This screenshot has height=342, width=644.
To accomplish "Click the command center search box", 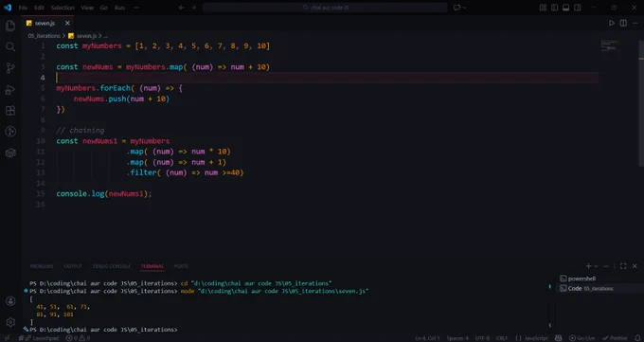I will point(325,8).
